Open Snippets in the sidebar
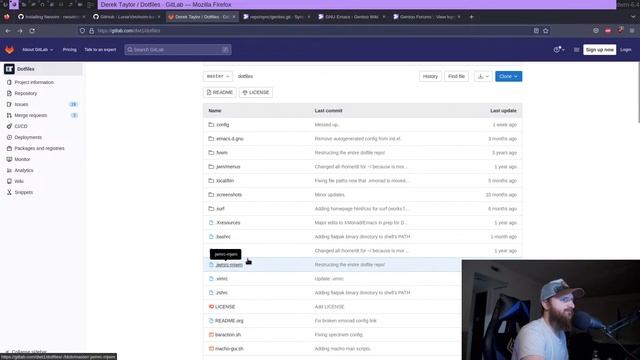The height and width of the screenshot is (360, 640). (24, 193)
